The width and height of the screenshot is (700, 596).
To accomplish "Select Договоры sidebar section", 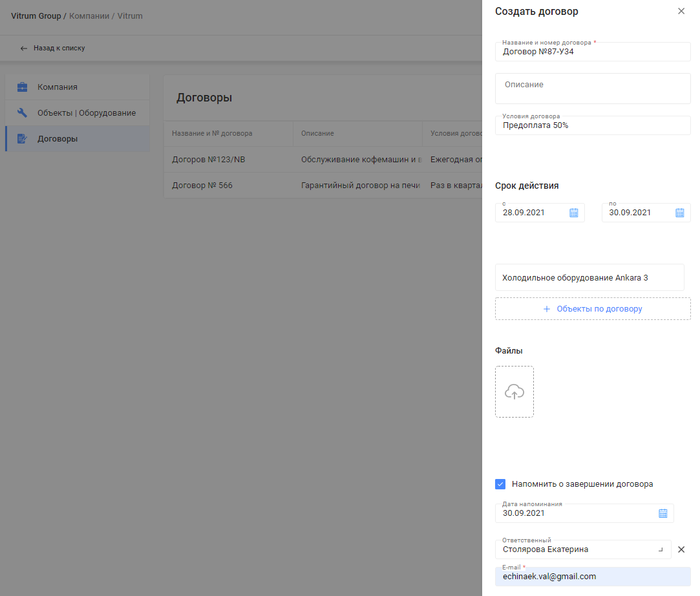I will click(77, 139).
